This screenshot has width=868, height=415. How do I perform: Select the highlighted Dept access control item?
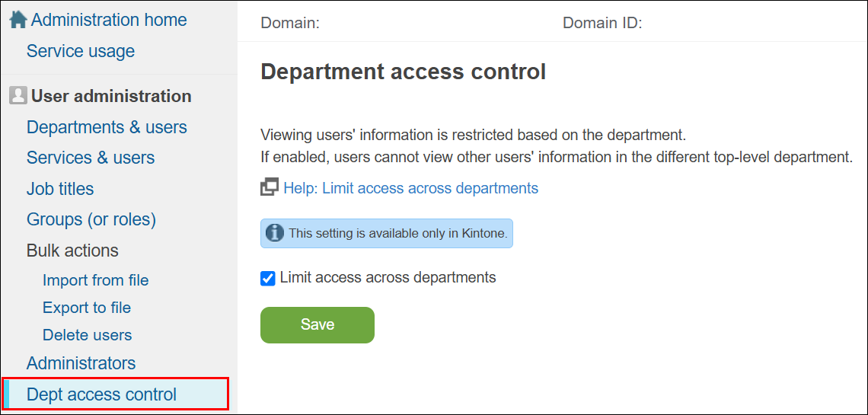click(x=101, y=394)
